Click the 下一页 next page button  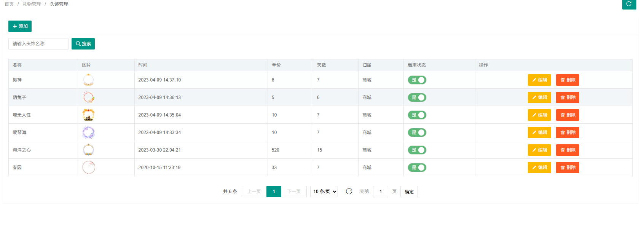[x=293, y=192]
